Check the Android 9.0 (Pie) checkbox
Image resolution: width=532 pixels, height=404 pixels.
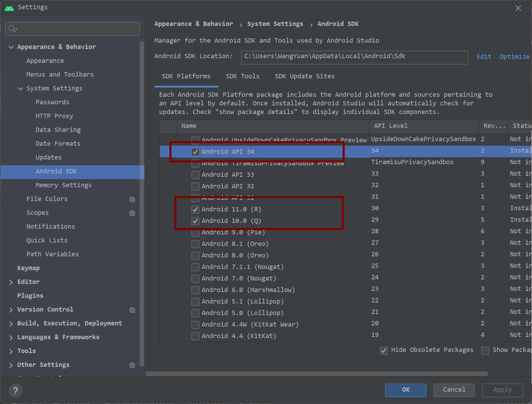[195, 232]
